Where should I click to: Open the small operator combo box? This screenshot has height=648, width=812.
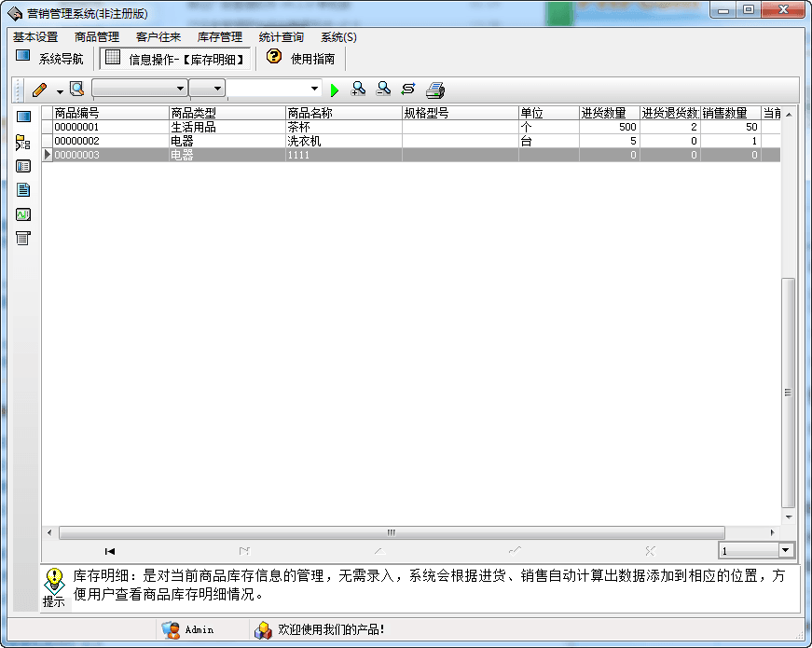pos(207,89)
